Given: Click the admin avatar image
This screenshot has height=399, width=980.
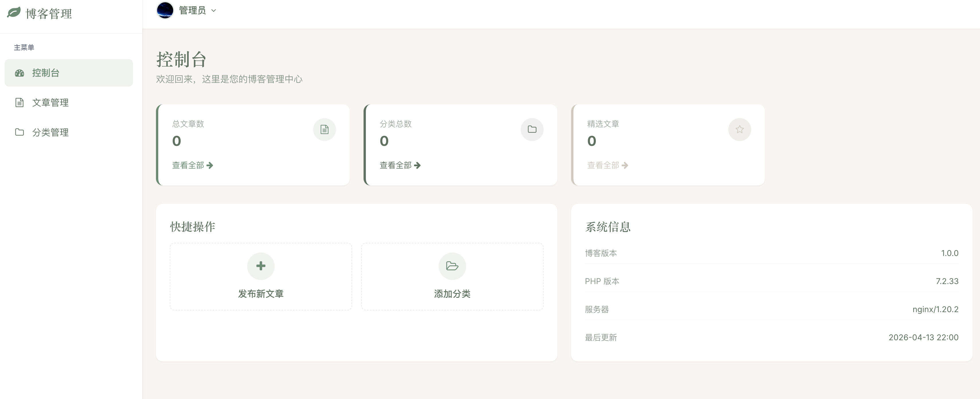Looking at the screenshot, I should 165,10.
